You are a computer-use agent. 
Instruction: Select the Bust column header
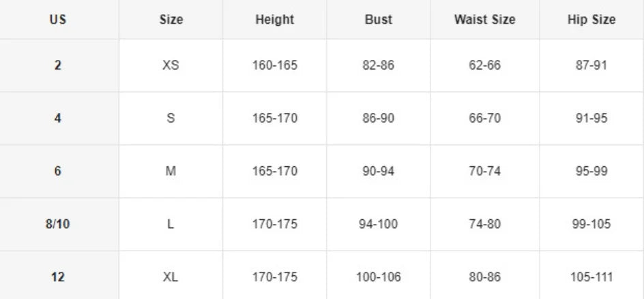click(x=378, y=20)
